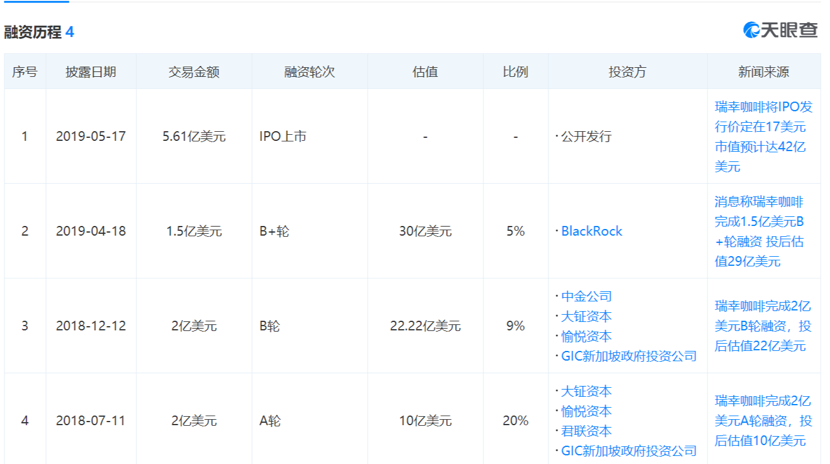The width and height of the screenshot is (830, 464).
Task: Click the 序号 column header
Action: tap(25, 72)
